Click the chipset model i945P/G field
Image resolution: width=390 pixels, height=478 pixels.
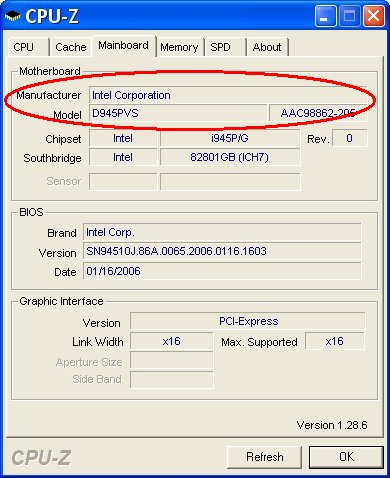(x=230, y=138)
